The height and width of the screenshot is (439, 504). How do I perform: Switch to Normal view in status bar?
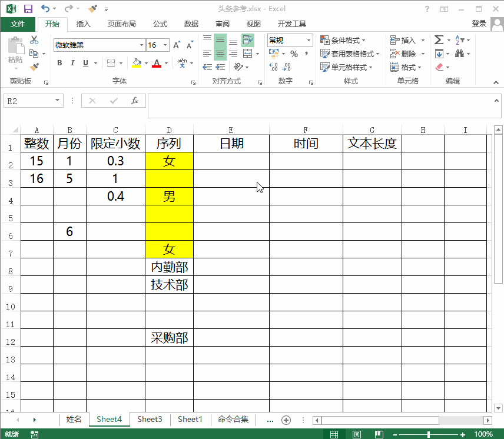pyautogui.click(x=334, y=434)
